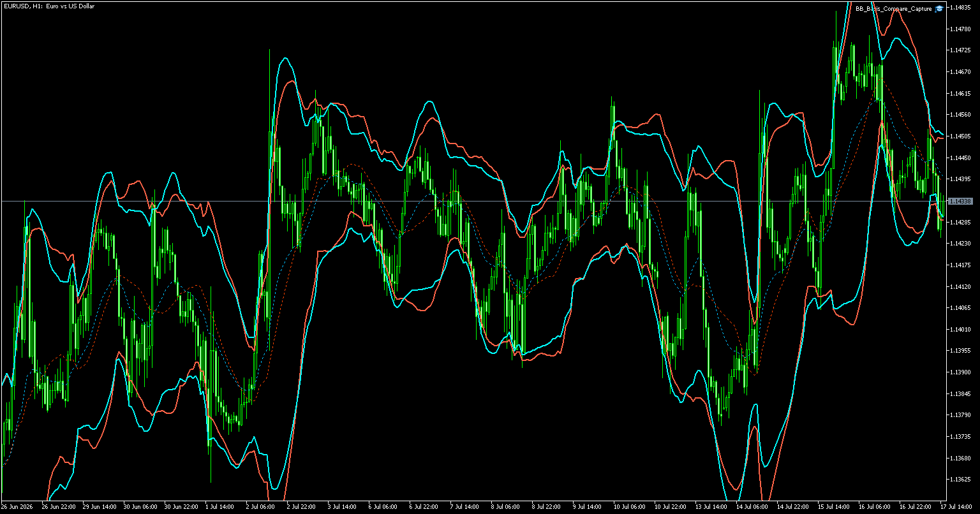Click the 1.13735 price scale label
Viewport: 980px width, 514px height.
click(960, 437)
